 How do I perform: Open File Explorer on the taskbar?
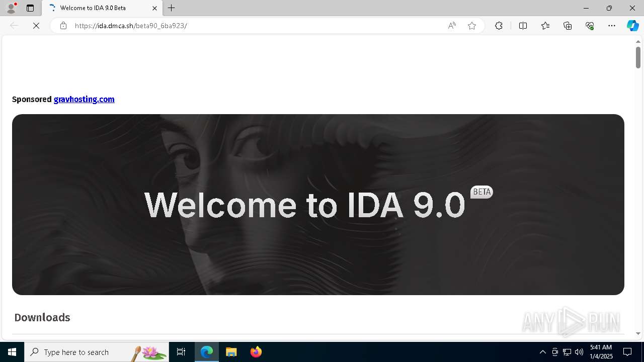point(231,352)
